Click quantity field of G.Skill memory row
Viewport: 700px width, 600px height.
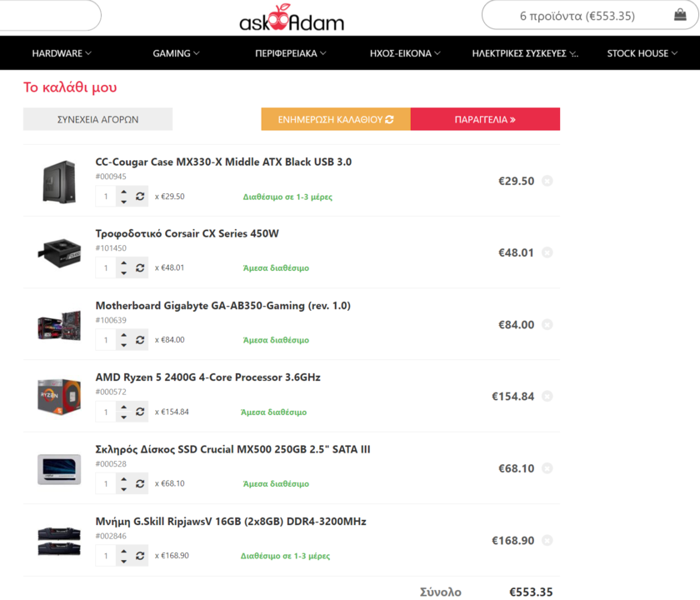[106, 556]
